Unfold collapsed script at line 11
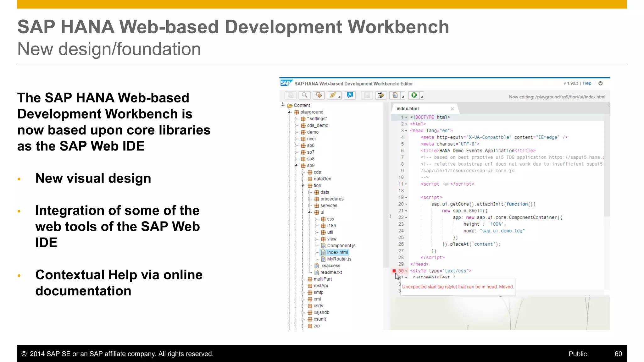The width and height of the screenshot is (644, 362). coord(406,184)
